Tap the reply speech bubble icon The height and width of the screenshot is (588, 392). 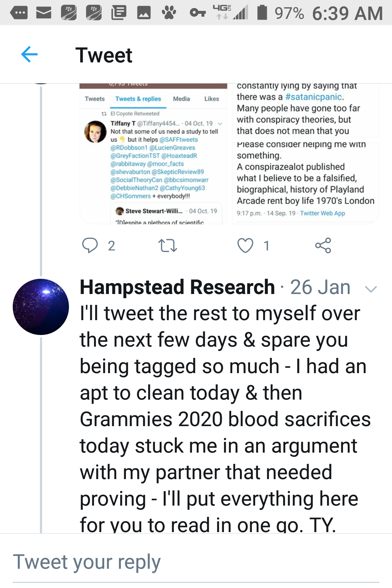click(x=90, y=245)
